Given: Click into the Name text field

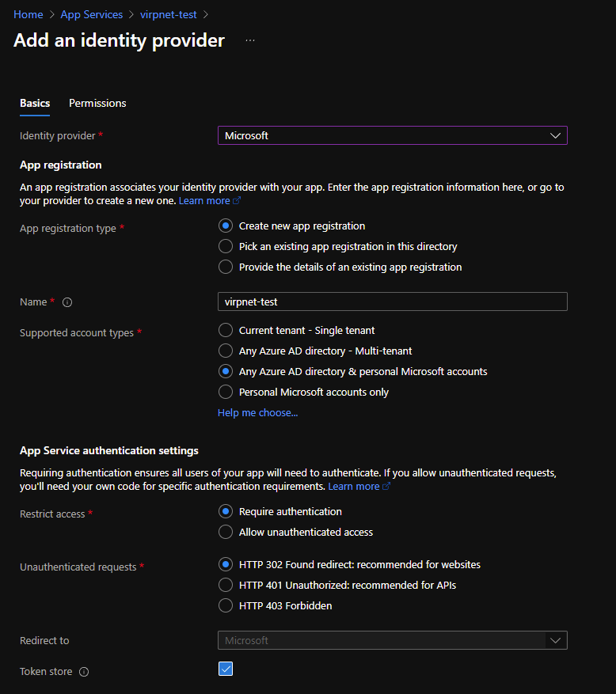Looking at the screenshot, I should click(x=392, y=301).
